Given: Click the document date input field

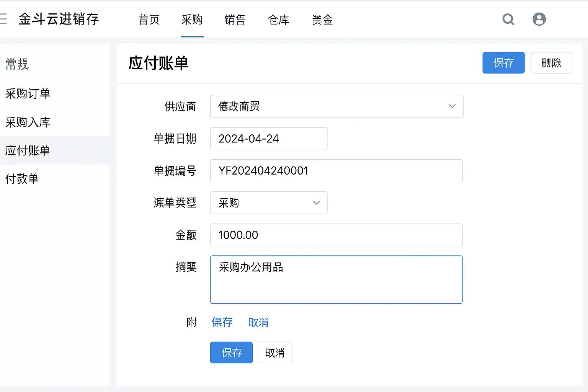Looking at the screenshot, I should [268, 139].
